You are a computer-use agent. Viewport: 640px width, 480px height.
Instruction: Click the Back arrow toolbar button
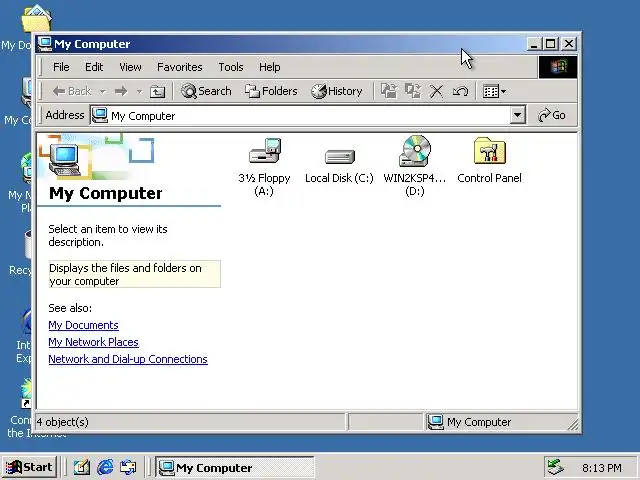[x=71, y=91]
